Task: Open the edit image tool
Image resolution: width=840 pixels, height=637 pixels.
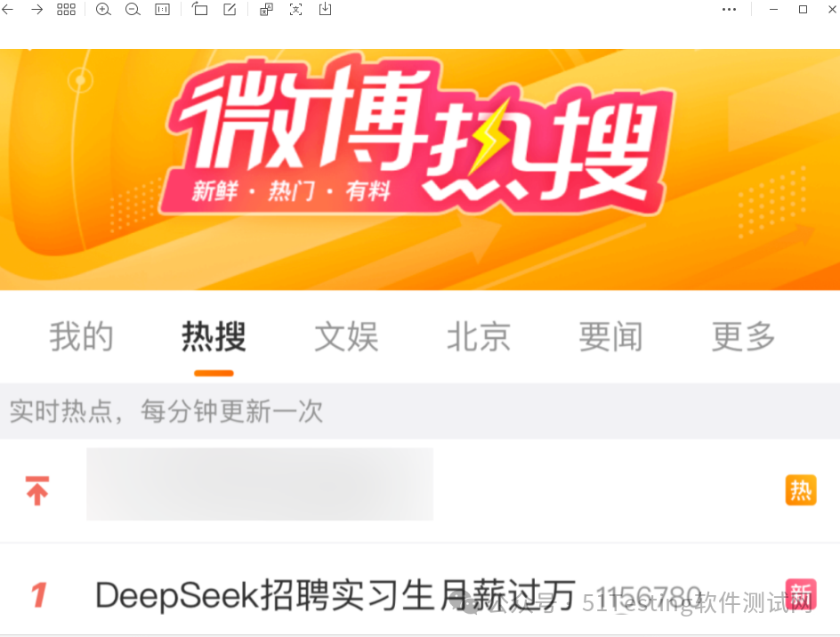Action: [x=230, y=9]
